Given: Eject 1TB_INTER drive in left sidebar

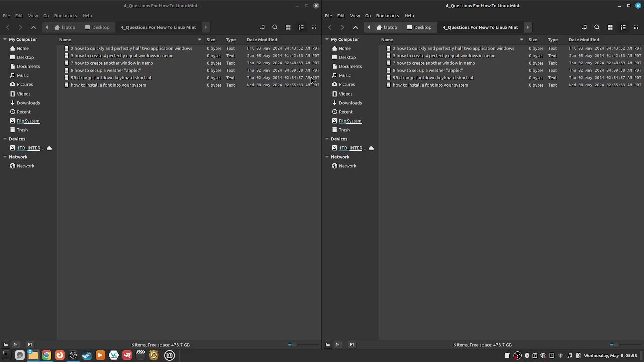Looking at the screenshot, I should point(49,148).
